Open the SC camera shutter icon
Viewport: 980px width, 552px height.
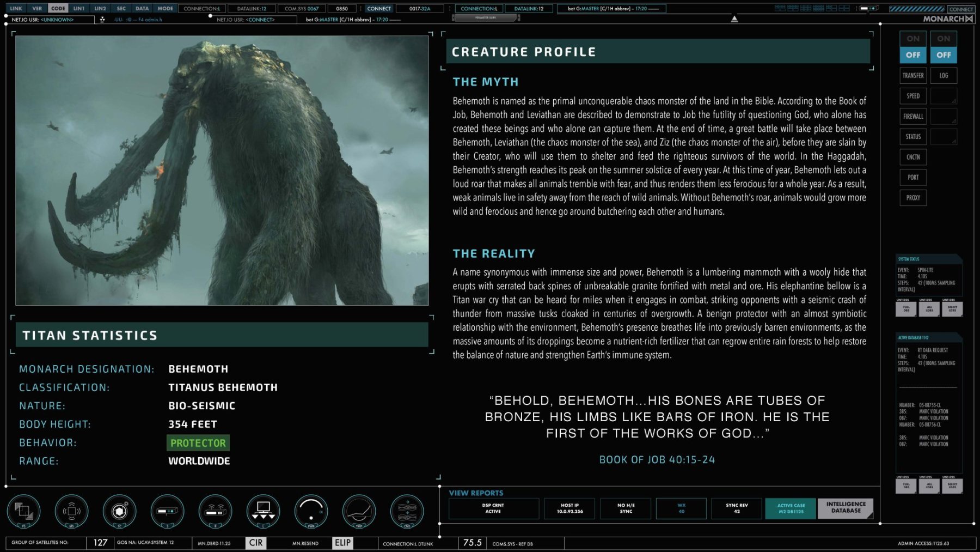(119, 511)
